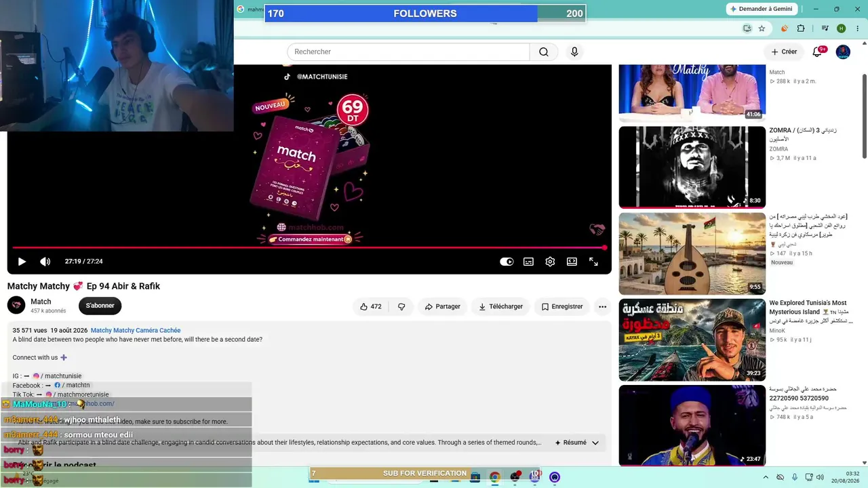The height and width of the screenshot is (488, 868).
Task: Open the 23:47 singer video thumbnail
Action: tap(692, 426)
